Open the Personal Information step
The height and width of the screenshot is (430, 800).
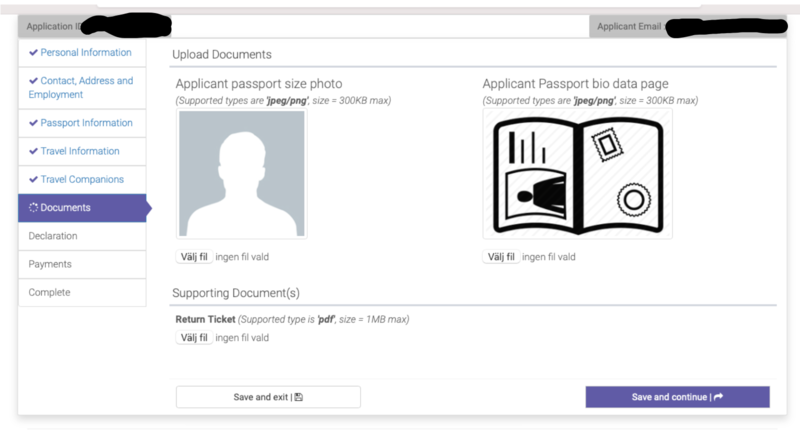(x=85, y=52)
